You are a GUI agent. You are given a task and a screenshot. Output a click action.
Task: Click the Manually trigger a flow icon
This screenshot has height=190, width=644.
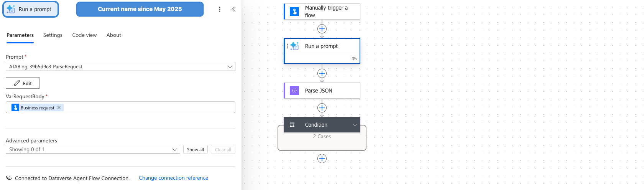294,12
